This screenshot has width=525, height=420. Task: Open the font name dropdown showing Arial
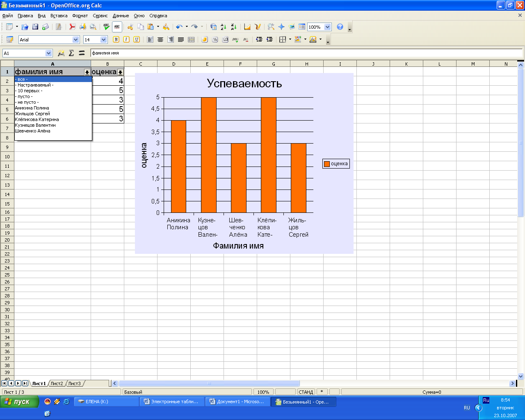[76, 40]
